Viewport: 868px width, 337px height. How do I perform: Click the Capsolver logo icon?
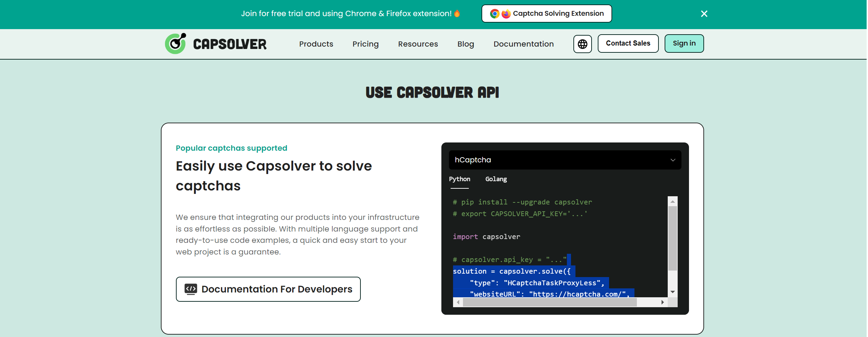point(176,43)
